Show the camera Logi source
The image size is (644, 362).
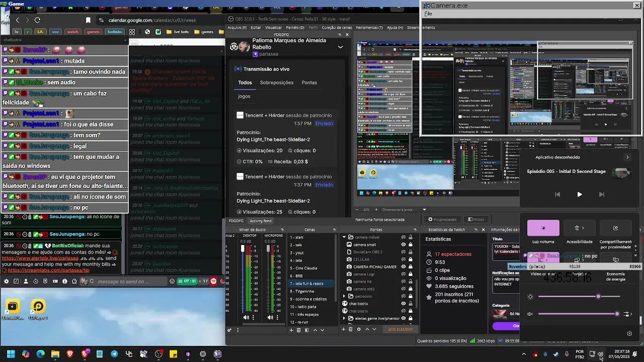tap(403, 274)
